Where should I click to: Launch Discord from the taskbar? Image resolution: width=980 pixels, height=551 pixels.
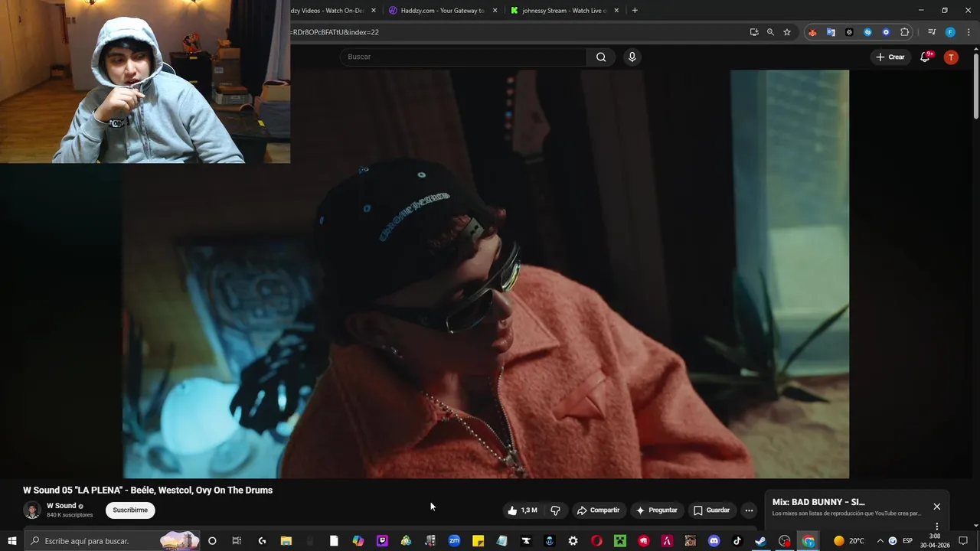click(714, 541)
